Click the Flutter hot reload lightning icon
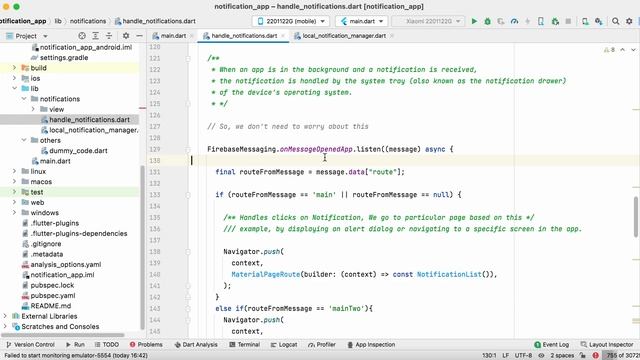 tap(527, 21)
